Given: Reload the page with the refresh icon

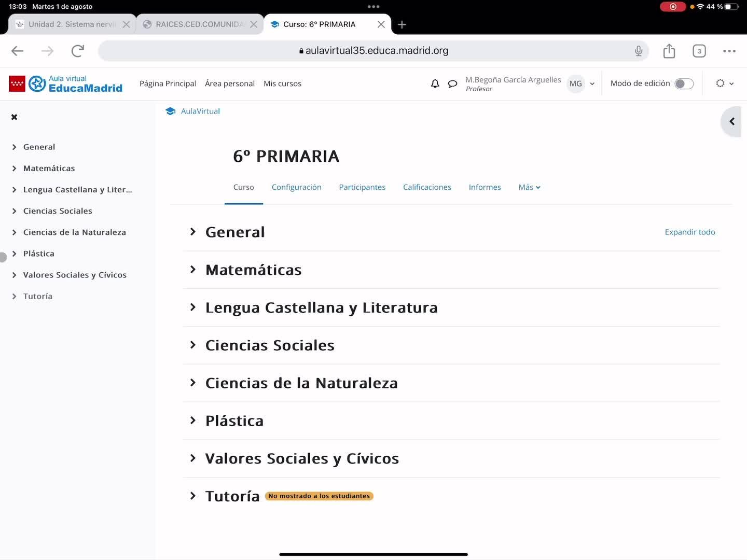Looking at the screenshot, I should [x=78, y=51].
